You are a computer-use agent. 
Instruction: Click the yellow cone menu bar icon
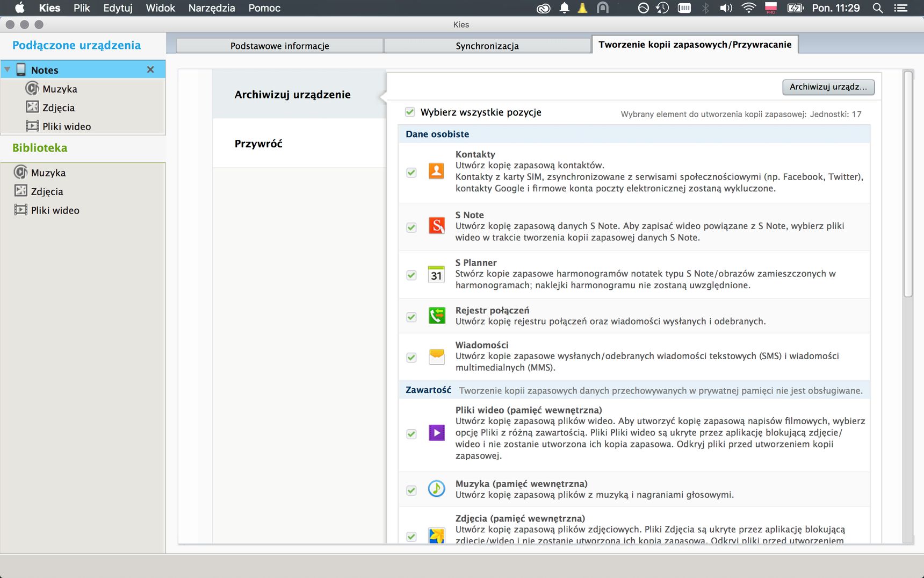[x=582, y=8]
